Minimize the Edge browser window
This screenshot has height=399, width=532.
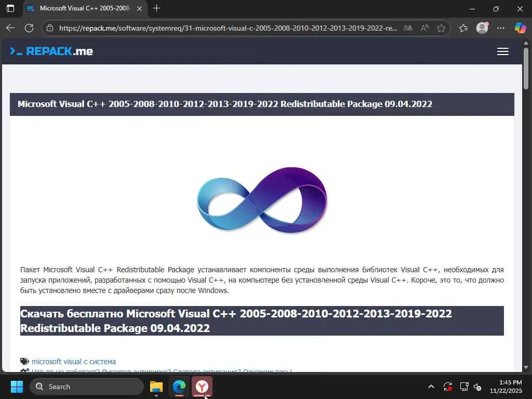click(x=472, y=9)
